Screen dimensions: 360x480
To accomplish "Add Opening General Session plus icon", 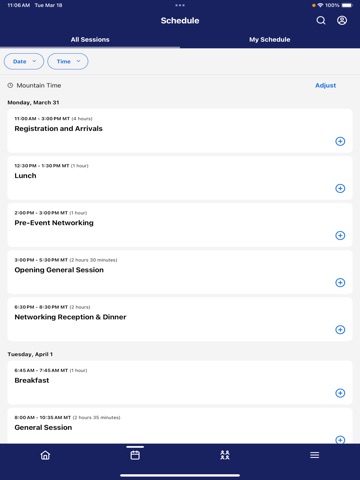I will (x=340, y=283).
